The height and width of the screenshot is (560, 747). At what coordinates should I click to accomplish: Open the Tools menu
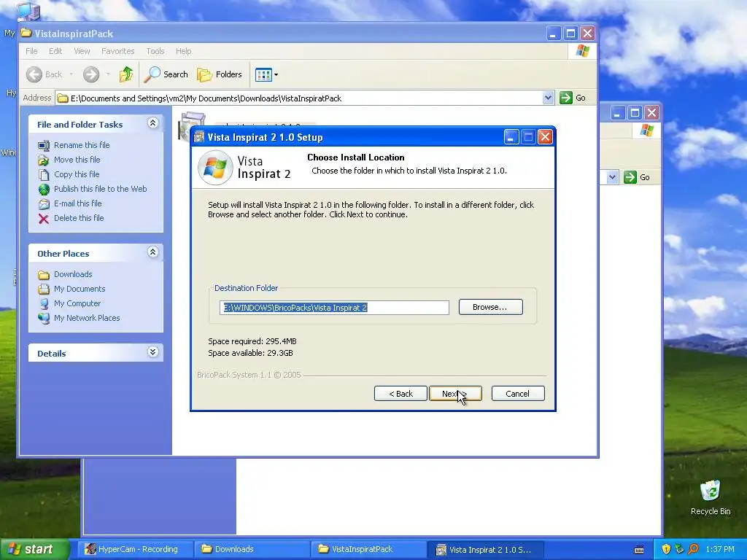[x=155, y=51]
